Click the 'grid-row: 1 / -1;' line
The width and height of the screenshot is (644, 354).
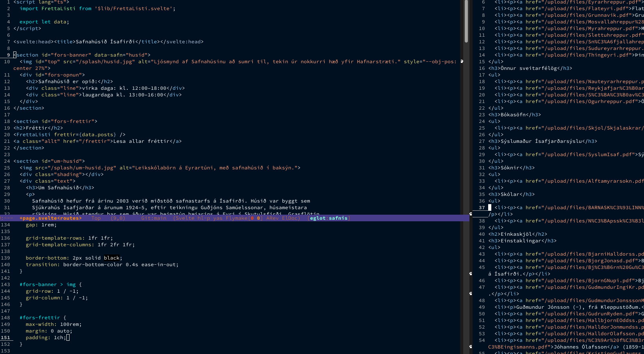(52, 291)
